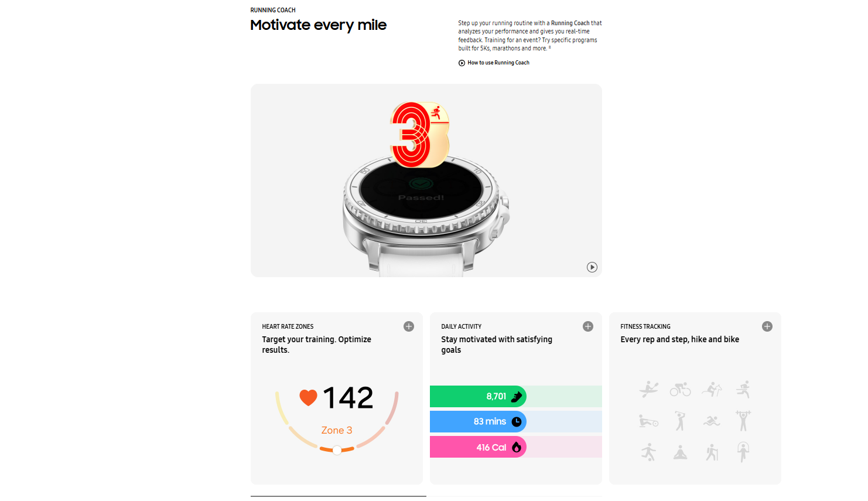Click the golf activity icon

pyautogui.click(x=680, y=421)
